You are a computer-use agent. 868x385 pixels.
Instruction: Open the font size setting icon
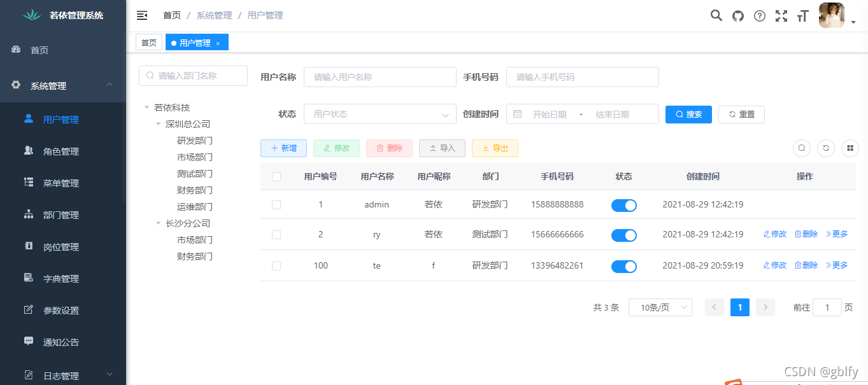802,16
